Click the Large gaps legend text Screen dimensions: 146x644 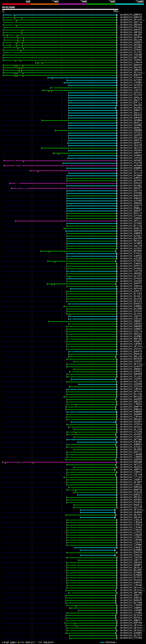(x=28, y=642)
